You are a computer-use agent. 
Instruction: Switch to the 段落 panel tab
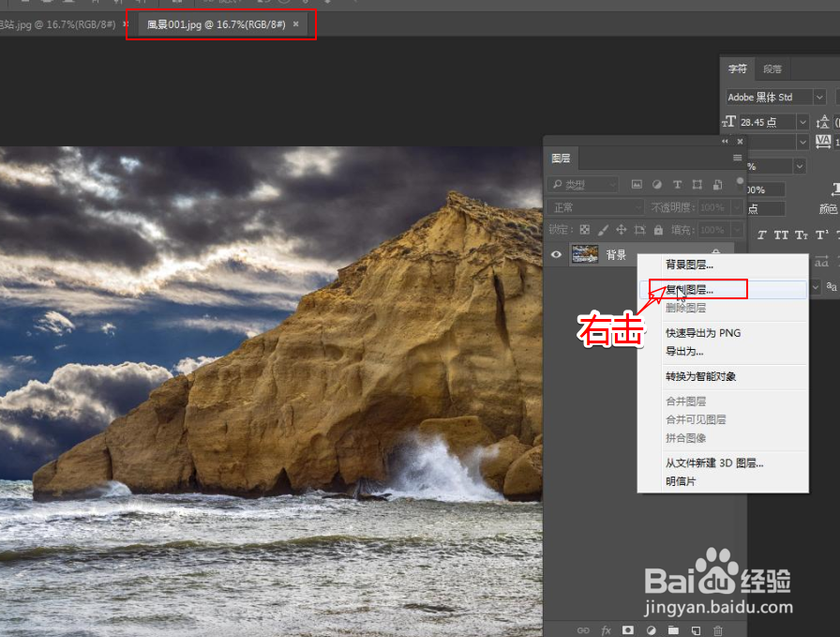pyautogui.click(x=772, y=69)
